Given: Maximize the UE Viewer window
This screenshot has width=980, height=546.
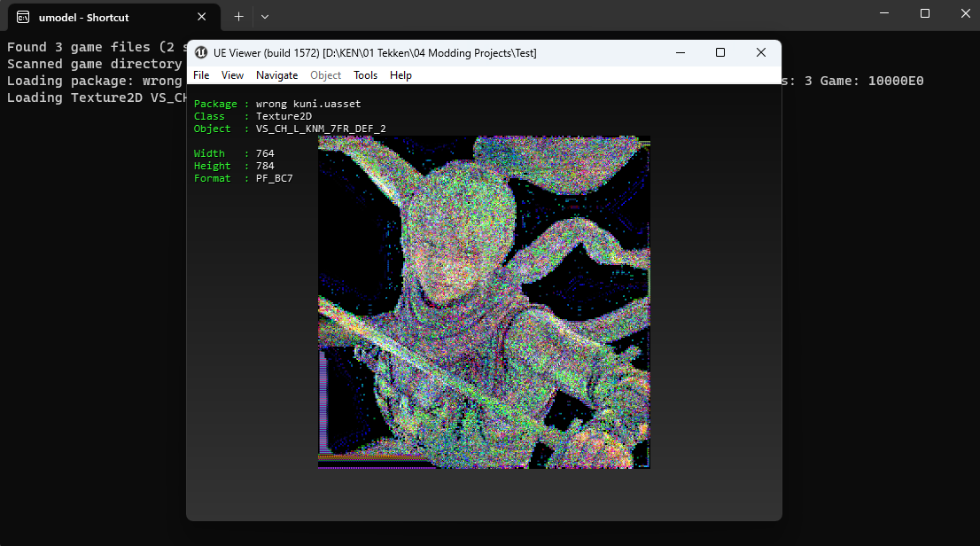Looking at the screenshot, I should [720, 52].
